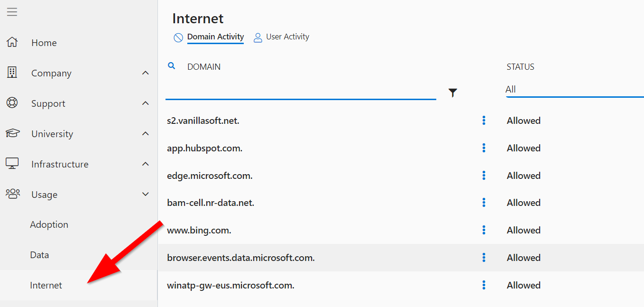Select the Usage people icon
This screenshot has height=307, width=644.
pos(12,194)
